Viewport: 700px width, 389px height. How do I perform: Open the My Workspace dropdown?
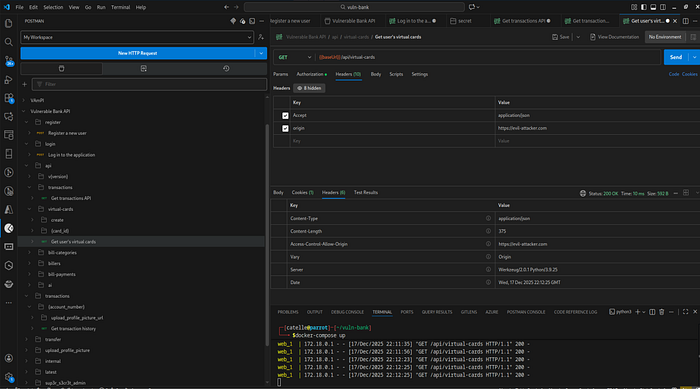(137, 38)
